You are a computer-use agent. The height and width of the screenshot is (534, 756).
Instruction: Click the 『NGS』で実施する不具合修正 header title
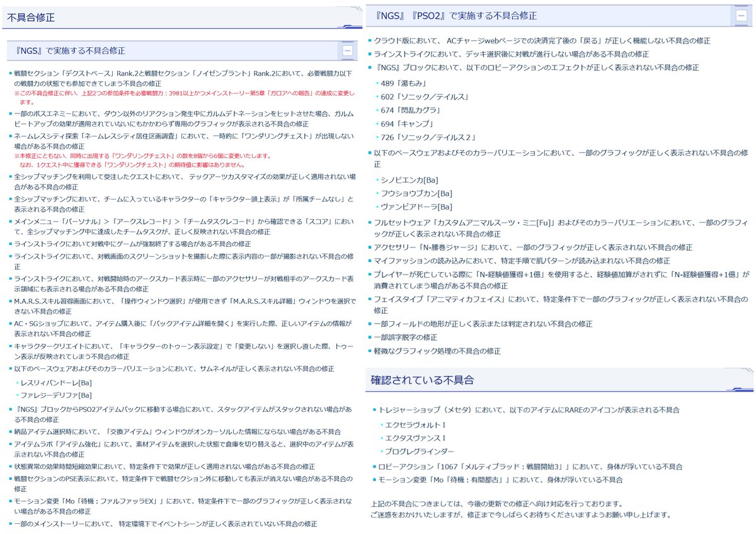pos(71,51)
